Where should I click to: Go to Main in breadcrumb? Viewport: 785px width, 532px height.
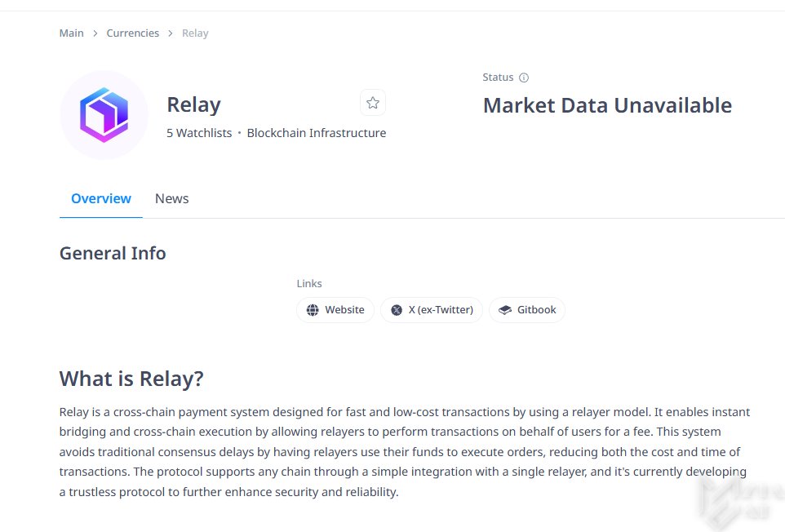(72, 33)
